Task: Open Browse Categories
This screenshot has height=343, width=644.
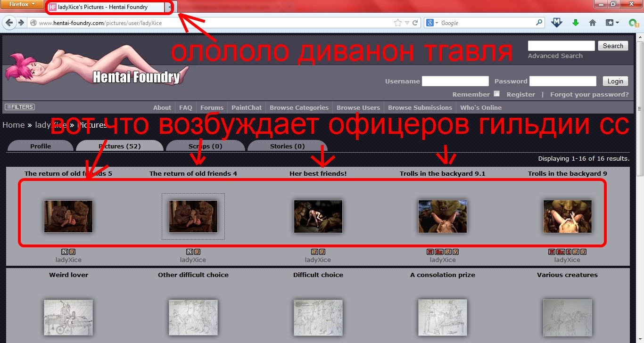Action: pyautogui.click(x=299, y=107)
